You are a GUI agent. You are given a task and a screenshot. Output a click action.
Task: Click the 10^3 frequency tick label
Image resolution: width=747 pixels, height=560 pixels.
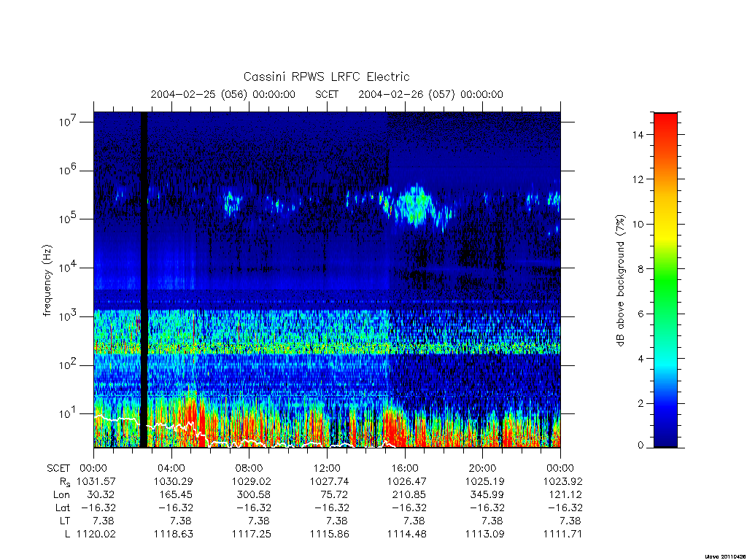click(68, 316)
